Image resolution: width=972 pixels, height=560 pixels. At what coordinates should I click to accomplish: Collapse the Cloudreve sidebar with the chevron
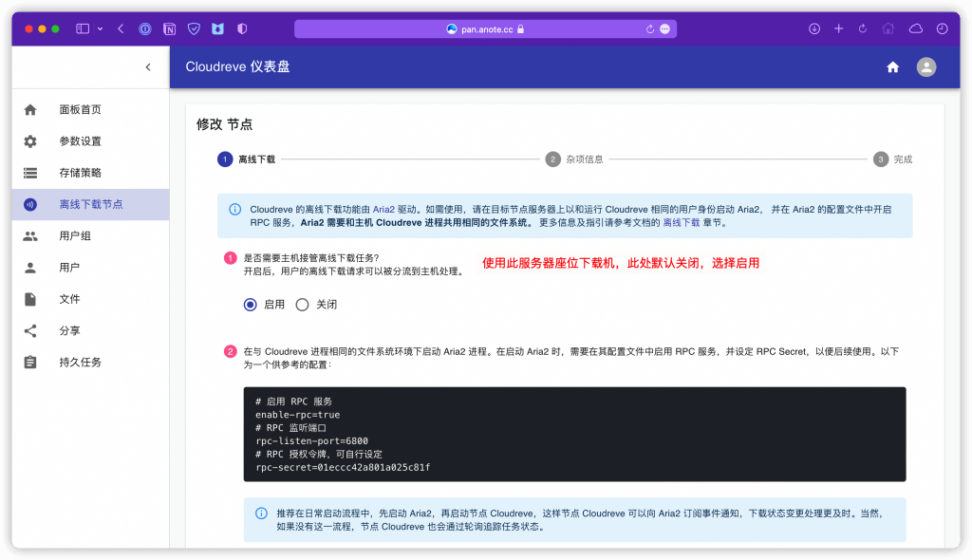click(148, 67)
